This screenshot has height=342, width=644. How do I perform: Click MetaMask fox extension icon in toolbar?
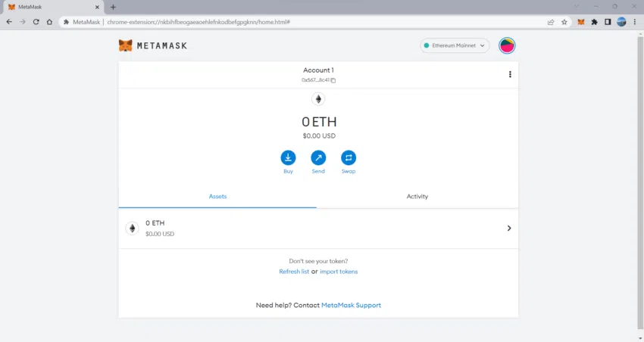581,22
